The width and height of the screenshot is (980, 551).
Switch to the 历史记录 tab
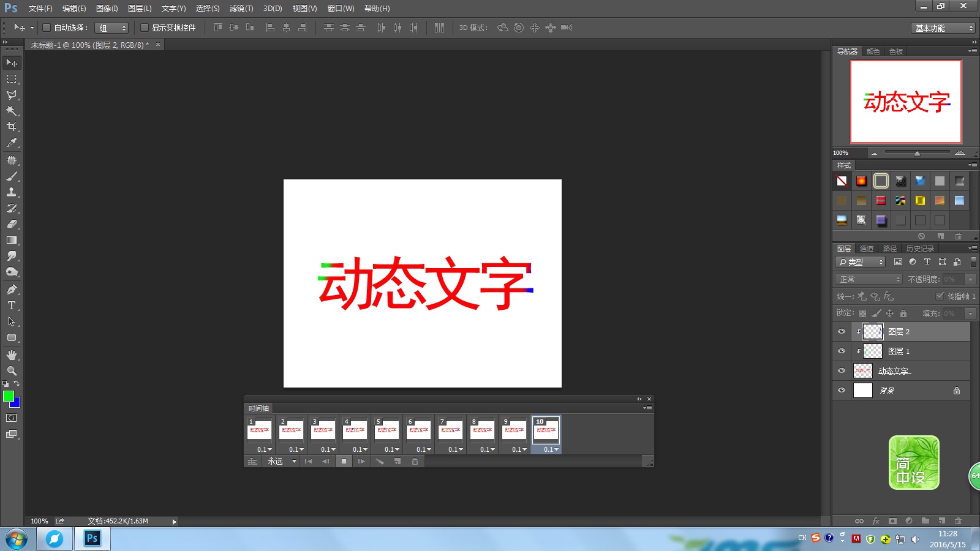tap(920, 249)
